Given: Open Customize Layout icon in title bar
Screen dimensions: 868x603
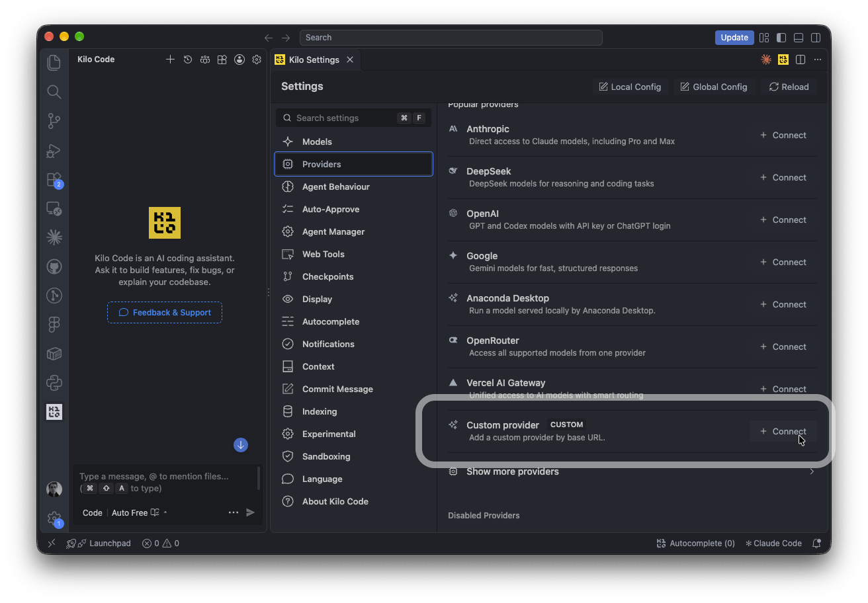Looking at the screenshot, I should (x=764, y=38).
